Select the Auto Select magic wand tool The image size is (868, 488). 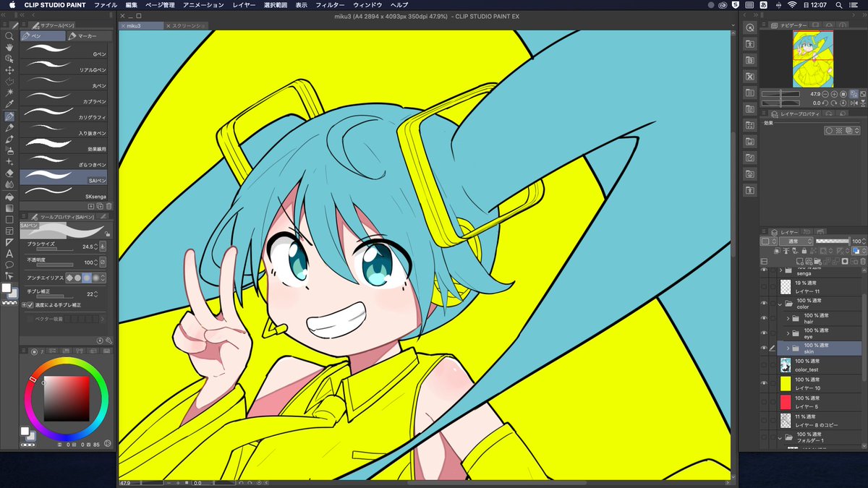[x=9, y=93]
